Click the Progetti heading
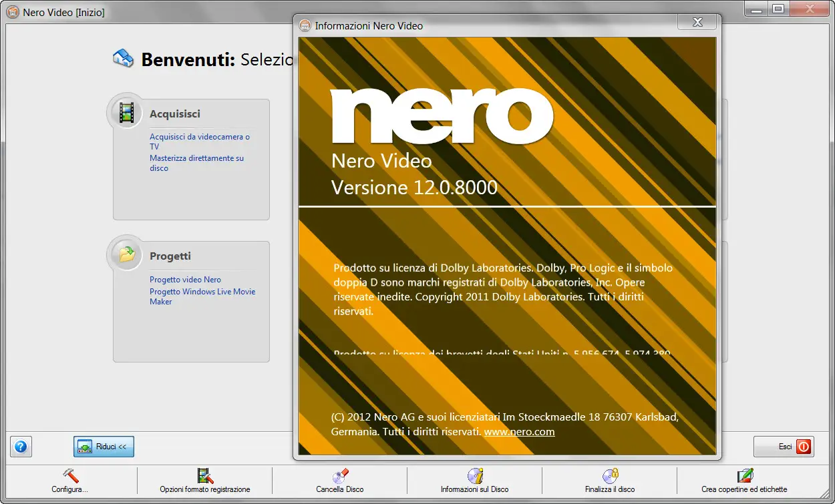This screenshot has height=504, width=835. [x=170, y=256]
